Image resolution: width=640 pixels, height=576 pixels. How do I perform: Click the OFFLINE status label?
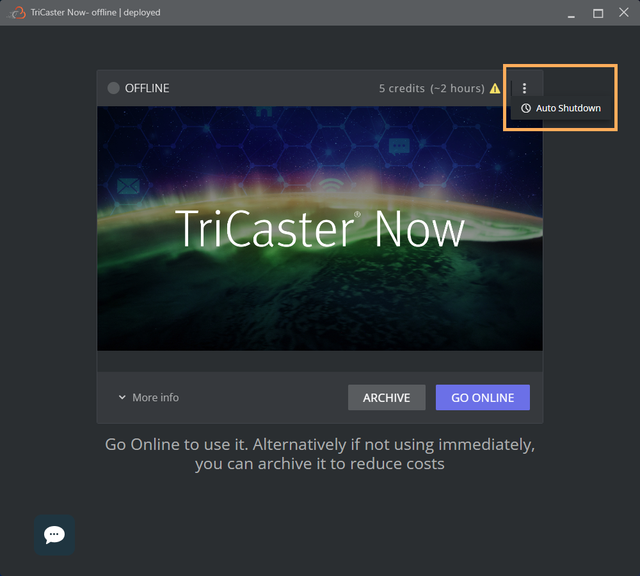147,88
